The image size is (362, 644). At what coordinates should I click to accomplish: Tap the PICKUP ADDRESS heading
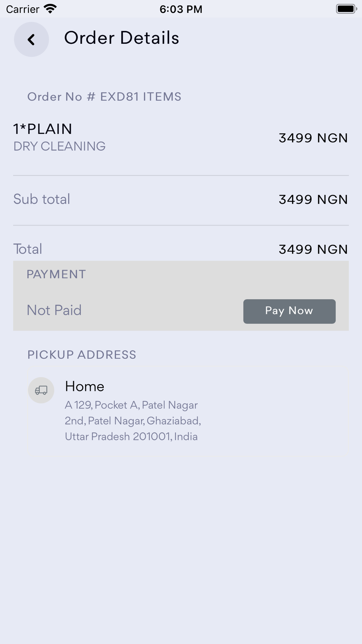point(82,355)
